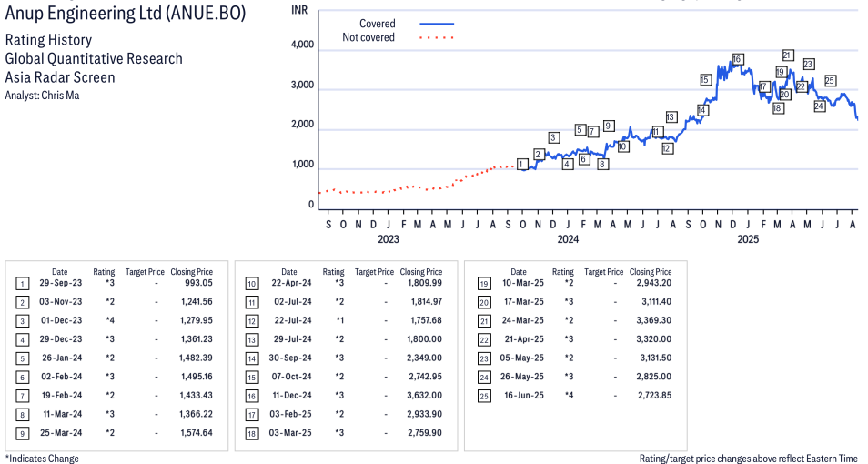Click chart marker 3 on the price chart
Viewport: 868px width, 464px height.
[x=553, y=137]
